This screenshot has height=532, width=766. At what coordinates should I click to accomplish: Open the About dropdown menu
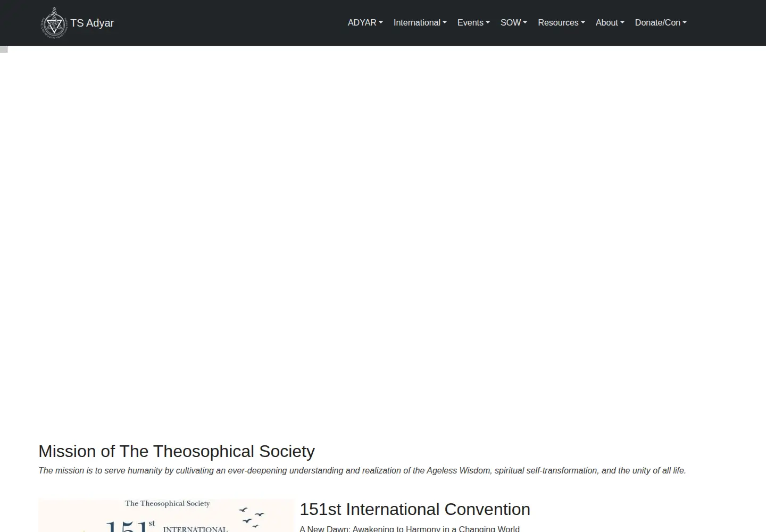[x=610, y=22]
